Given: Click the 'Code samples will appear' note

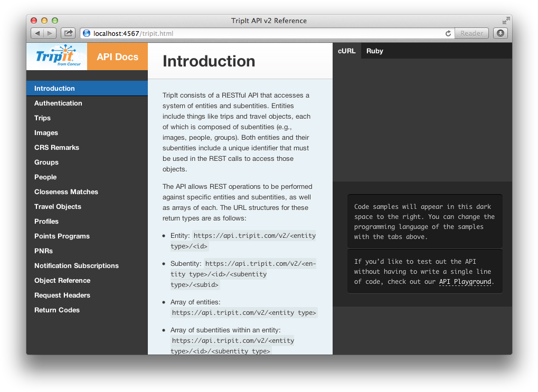Looking at the screenshot, I should [x=425, y=222].
